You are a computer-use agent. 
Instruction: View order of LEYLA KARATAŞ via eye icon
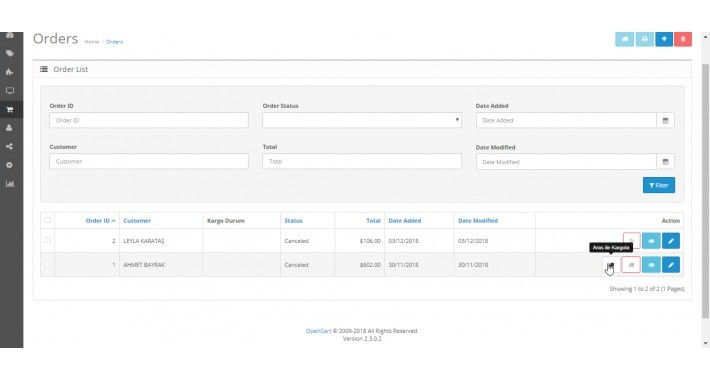click(651, 241)
